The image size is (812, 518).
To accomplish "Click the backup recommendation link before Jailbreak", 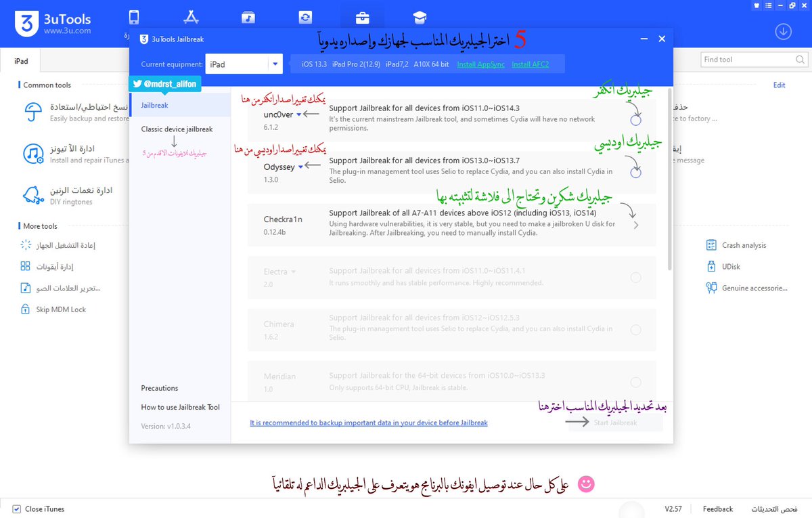I will coord(369,423).
